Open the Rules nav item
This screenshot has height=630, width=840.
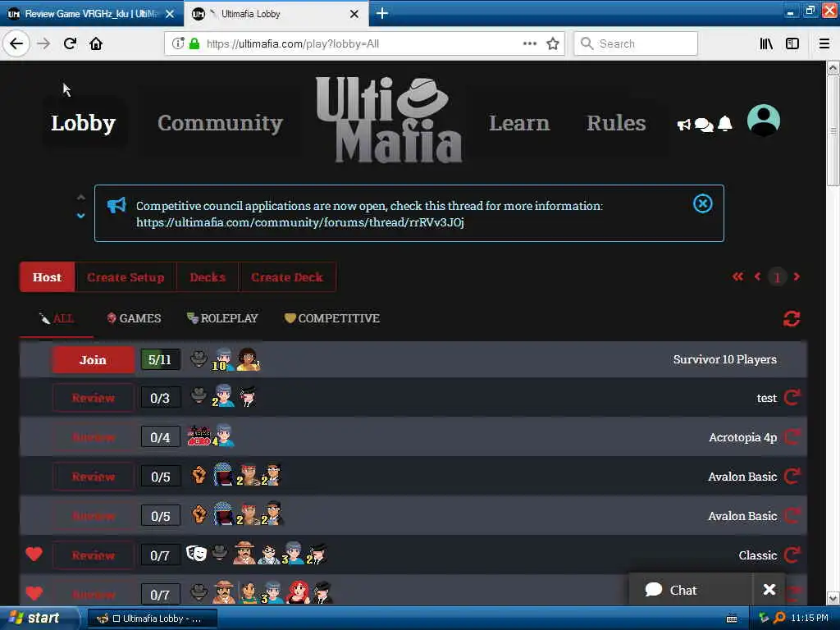616,123
